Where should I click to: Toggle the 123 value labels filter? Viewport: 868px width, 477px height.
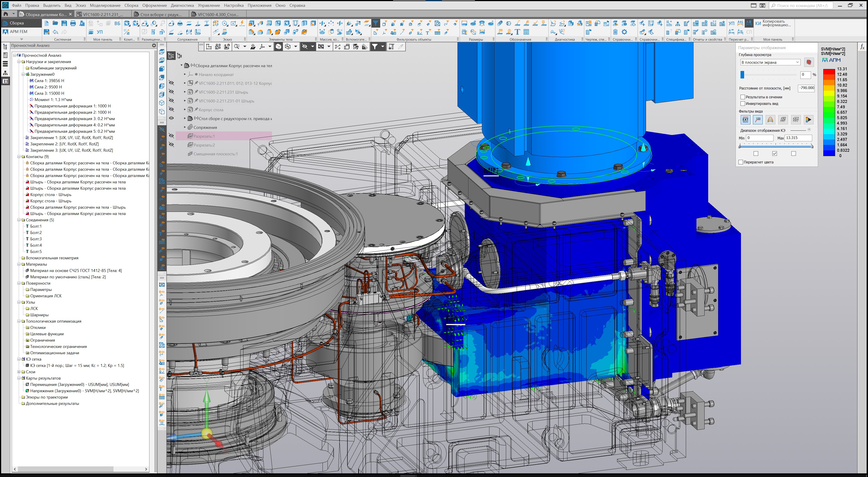click(x=758, y=119)
